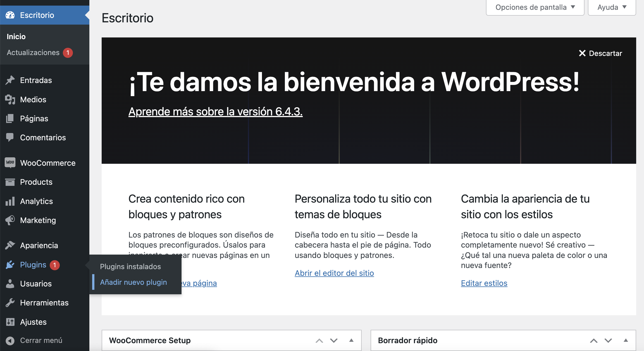Click Aprende más sobre la versión 6.4.3 link

(x=216, y=112)
